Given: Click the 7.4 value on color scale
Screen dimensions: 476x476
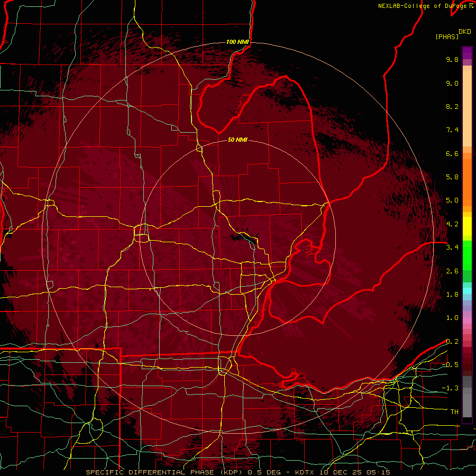Looking at the screenshot, I should [452, 130].
